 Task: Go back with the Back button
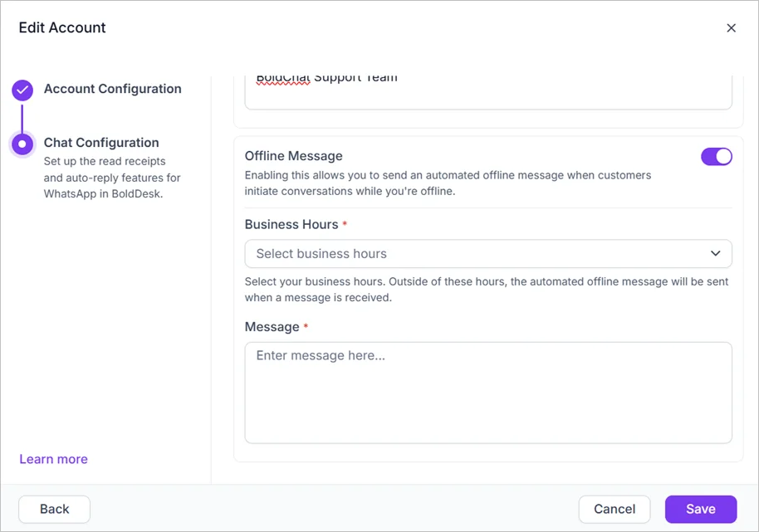coord(54,509)
